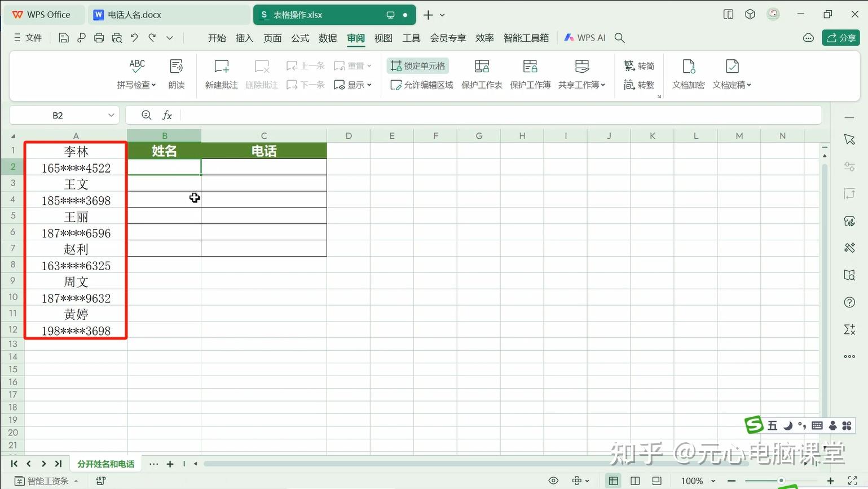Open 100% zoom level dropdown
The width and height of the screenshot is (868, 489).
(x=698, y=481)
